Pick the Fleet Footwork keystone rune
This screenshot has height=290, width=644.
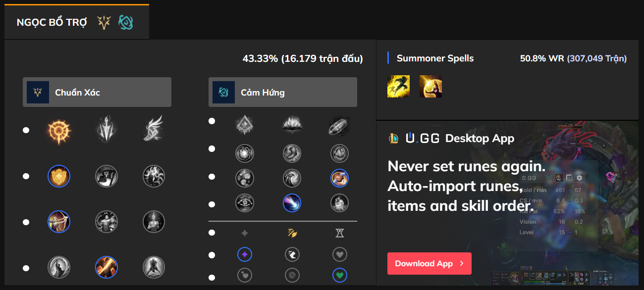click(154, 131)
